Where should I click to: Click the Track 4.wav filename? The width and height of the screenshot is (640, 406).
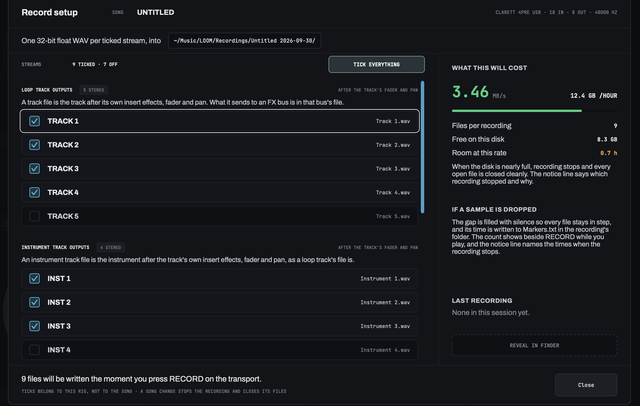(393, 192)
